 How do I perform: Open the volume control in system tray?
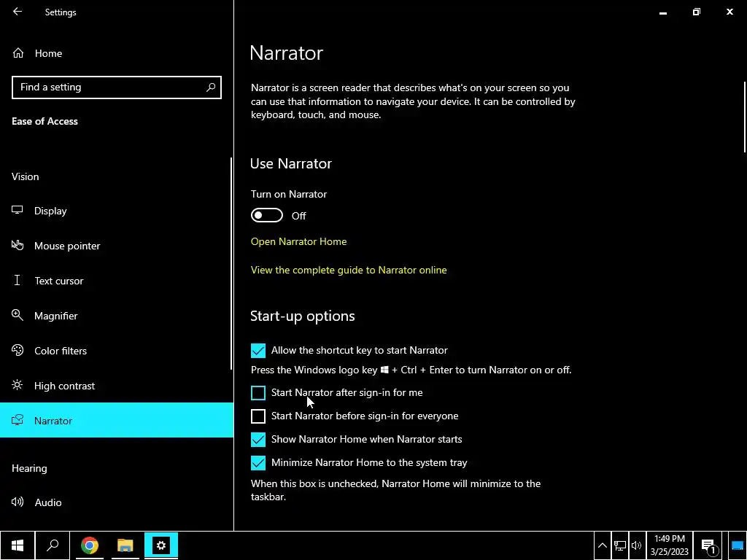[x=636, y=545]
